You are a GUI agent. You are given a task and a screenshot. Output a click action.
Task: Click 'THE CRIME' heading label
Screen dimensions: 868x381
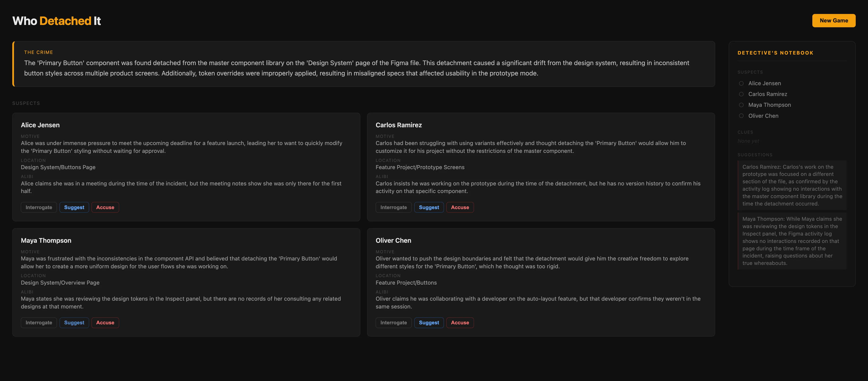pyautogui.click(x=38, y=52)
